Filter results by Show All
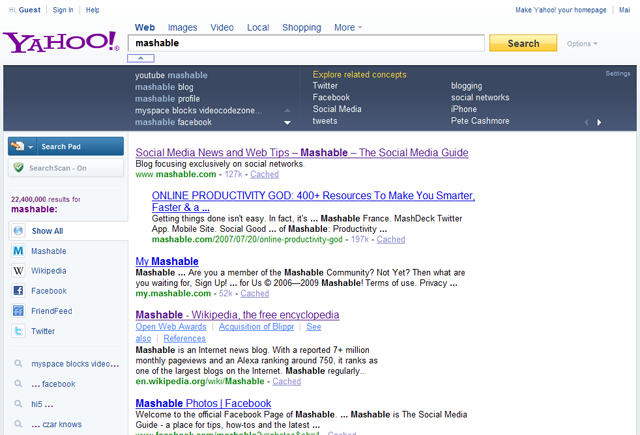This screenshot has height=435, width=640. 47,231
